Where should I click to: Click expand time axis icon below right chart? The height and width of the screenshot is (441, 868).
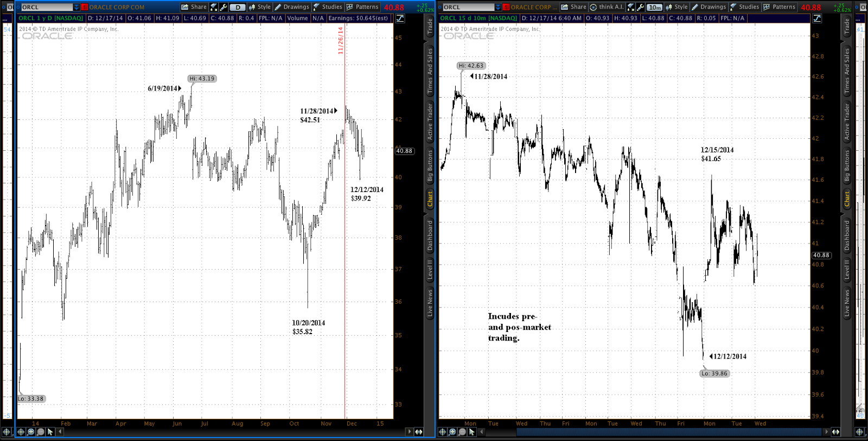[836, 432]
